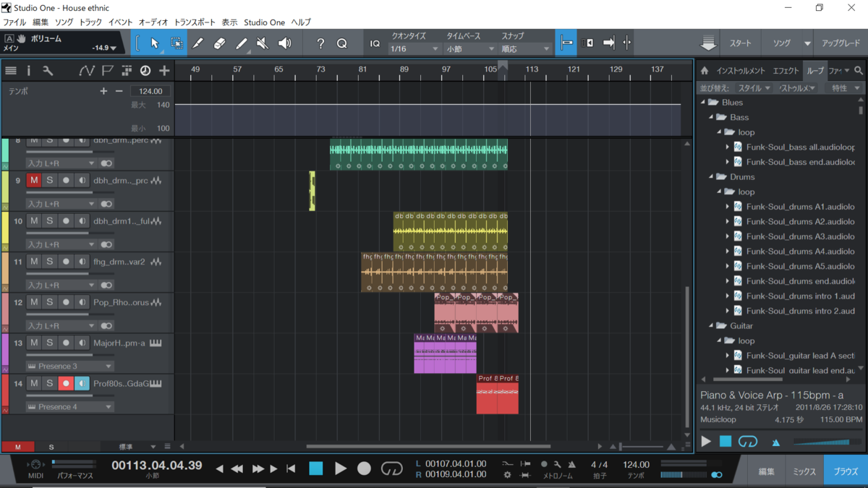Mute track 9 dbh_drm prc

[34, 180]
